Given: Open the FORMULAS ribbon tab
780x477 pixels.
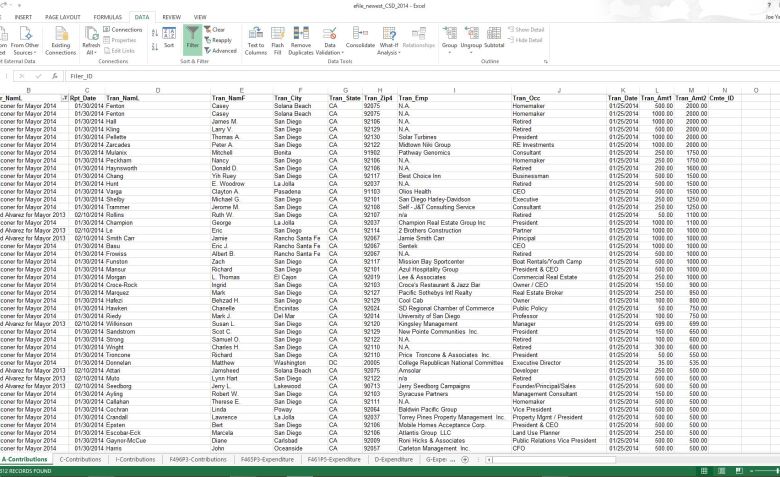Looking at the screenshot, I should click(107, 17).
